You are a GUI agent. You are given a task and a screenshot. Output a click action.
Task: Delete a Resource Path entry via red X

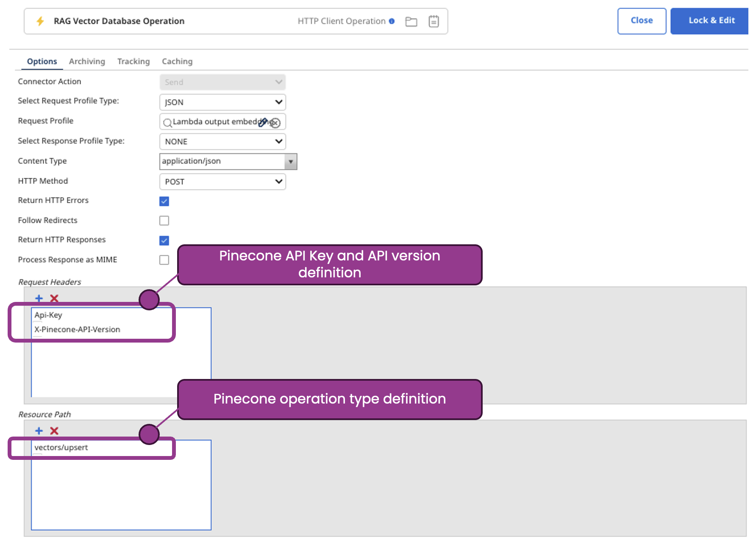[54, 431]
